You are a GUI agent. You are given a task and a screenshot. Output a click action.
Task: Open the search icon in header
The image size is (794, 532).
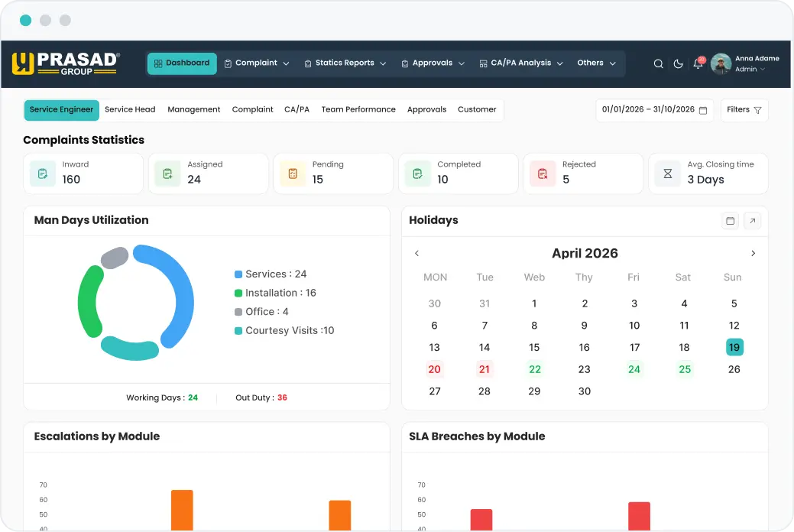pyautogui.click(x=658, y=64)
